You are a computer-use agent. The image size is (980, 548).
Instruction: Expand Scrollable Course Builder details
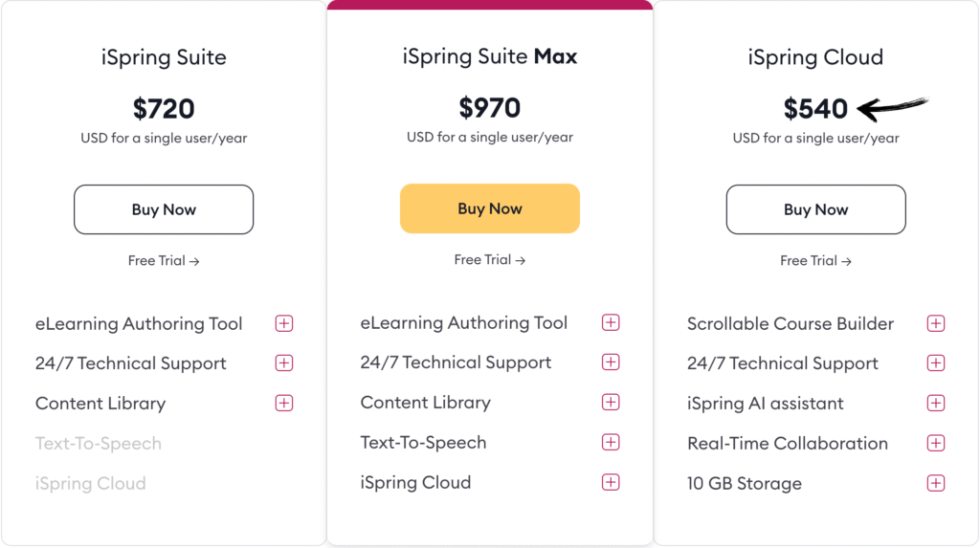point(936,323)
